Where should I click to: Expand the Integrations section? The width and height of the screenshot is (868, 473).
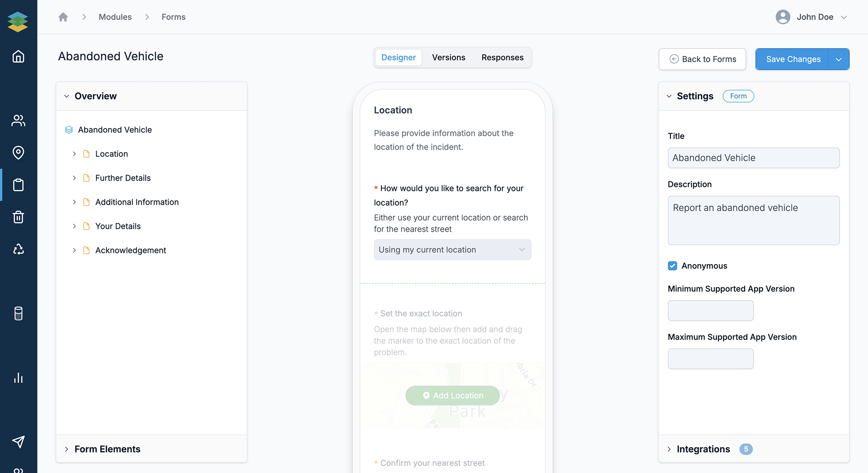click(703, 449)
